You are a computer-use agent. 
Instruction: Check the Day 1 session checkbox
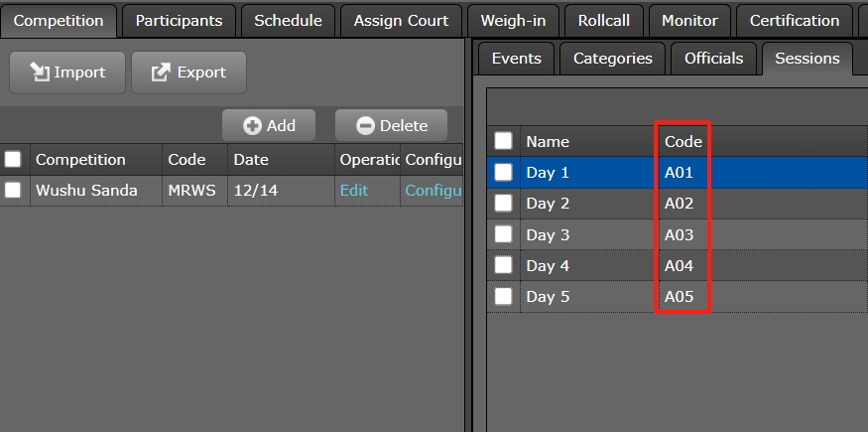coord(504,172)
